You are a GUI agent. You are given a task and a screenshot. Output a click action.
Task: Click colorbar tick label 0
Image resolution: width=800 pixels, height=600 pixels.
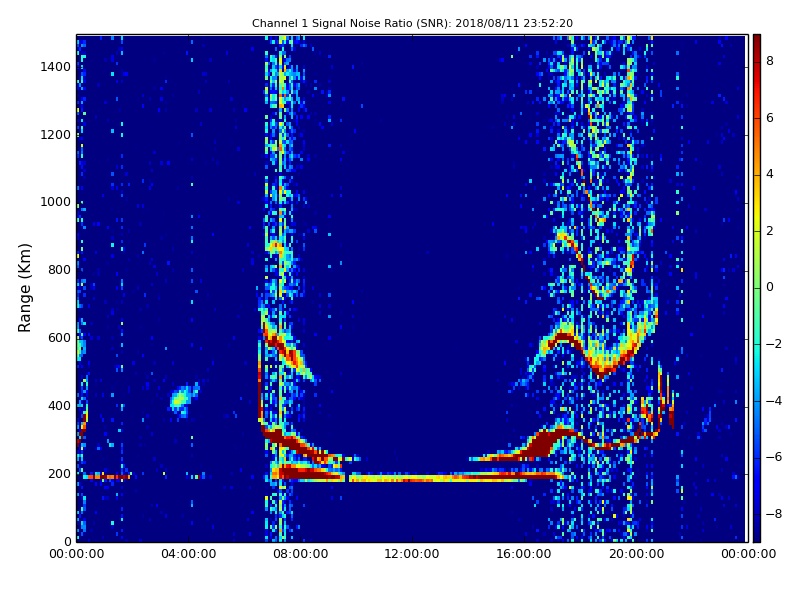[x=770, y=287]
